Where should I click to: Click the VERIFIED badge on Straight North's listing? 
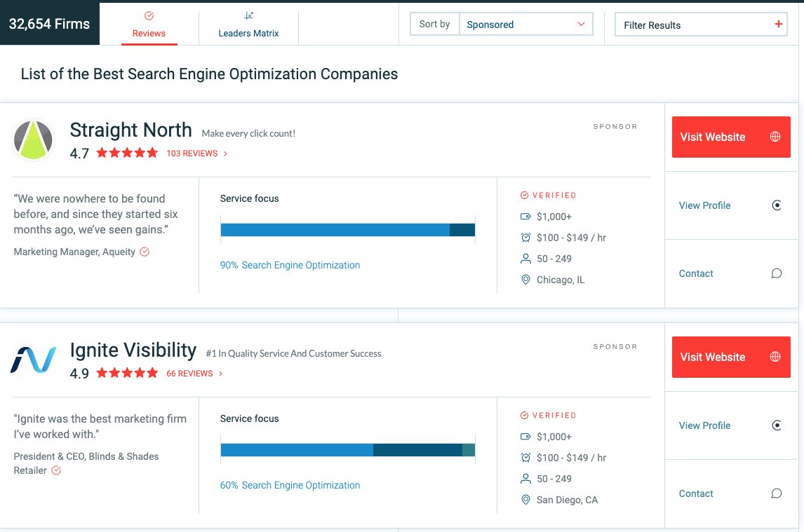point(548,195)
